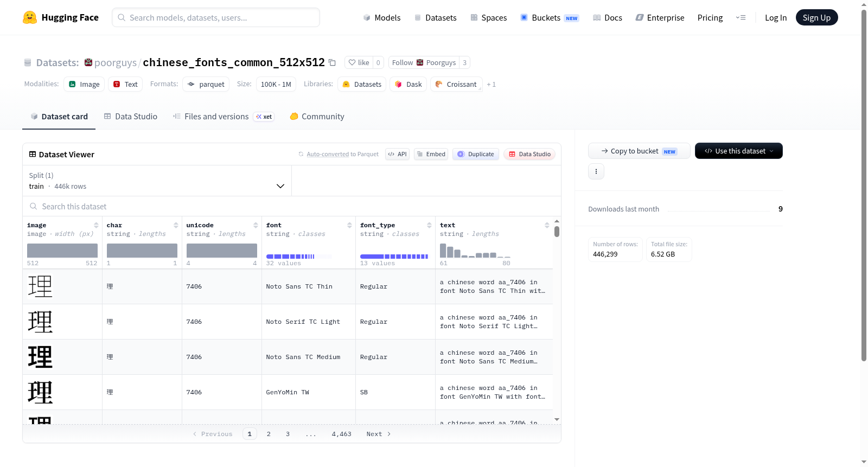Click sort arrows on unicode column
Viewport: 868px width, 467px height.
(256, 225)
